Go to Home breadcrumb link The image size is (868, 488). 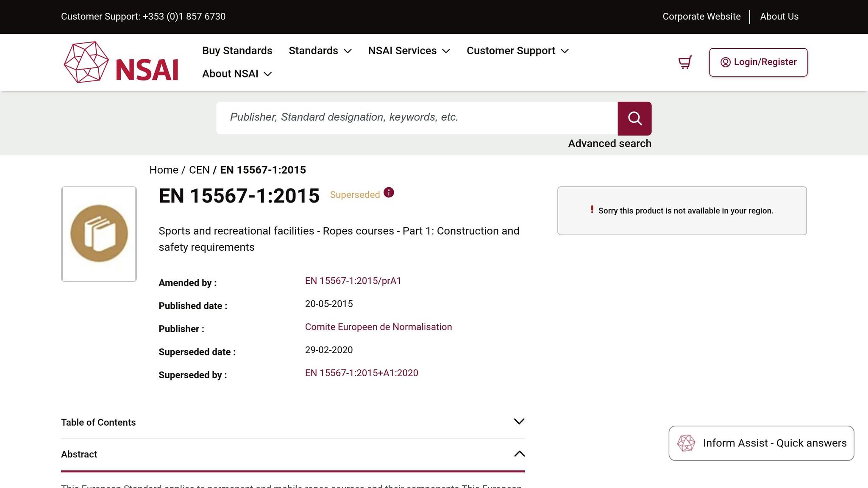click(164, 170)
